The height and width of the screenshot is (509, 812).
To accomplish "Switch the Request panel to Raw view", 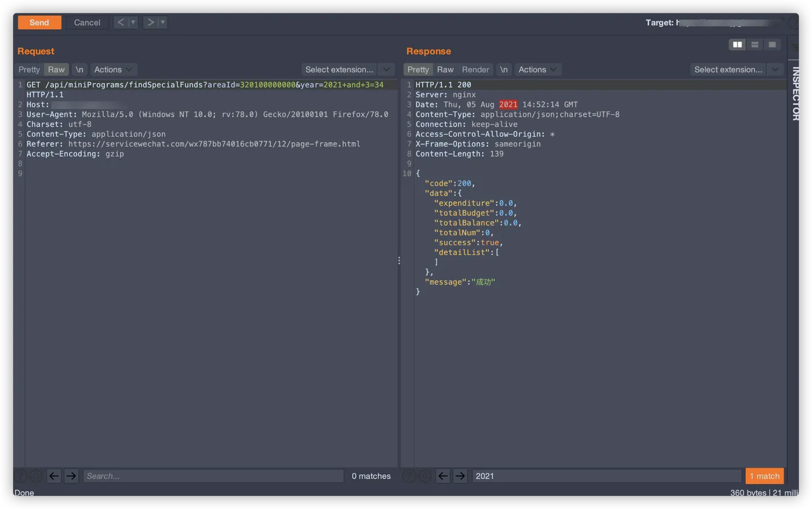I will coord(56,70).
